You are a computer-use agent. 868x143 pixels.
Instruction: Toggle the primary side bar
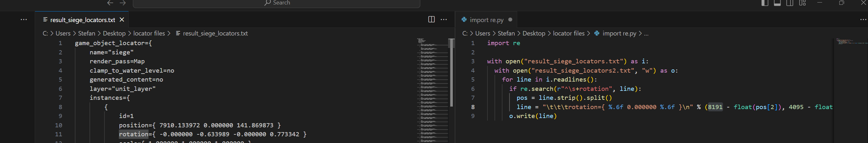click(x=764, y=3)
